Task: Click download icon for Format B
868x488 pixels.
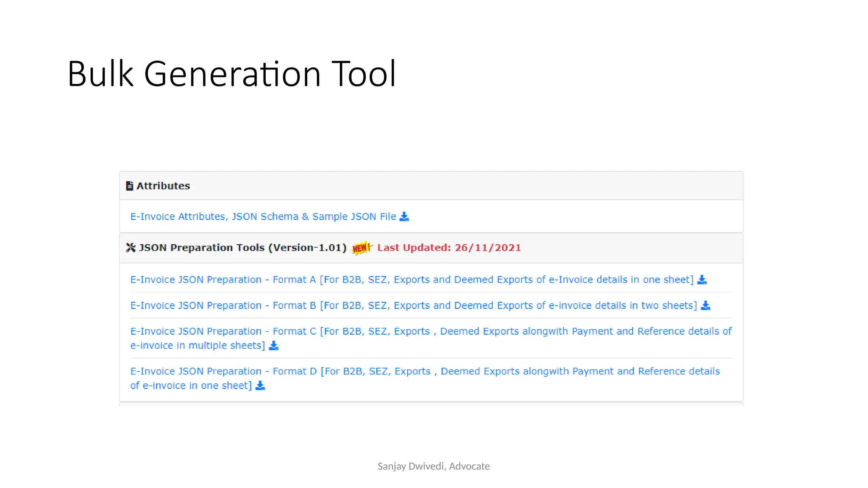Action: [706, 305]
